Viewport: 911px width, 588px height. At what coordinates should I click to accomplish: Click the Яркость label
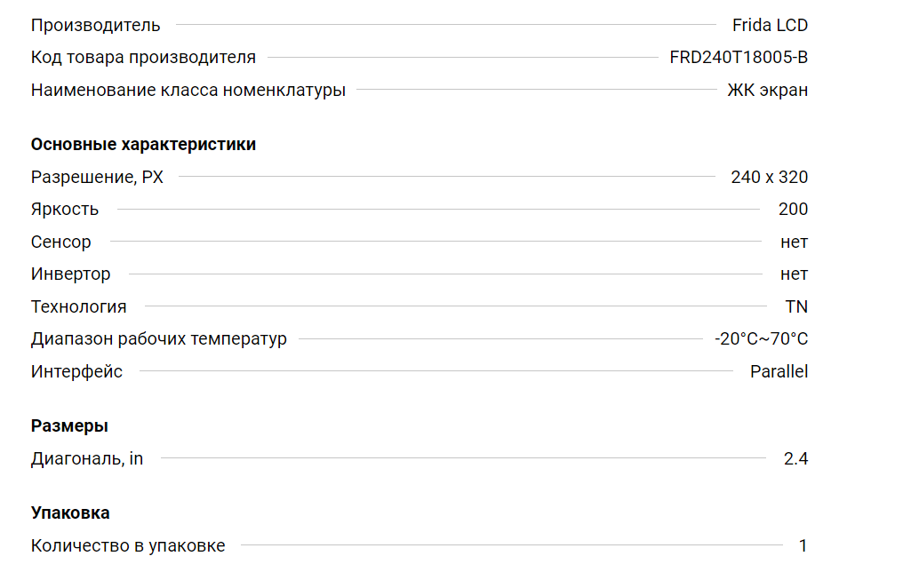click(x=65, y=209)
